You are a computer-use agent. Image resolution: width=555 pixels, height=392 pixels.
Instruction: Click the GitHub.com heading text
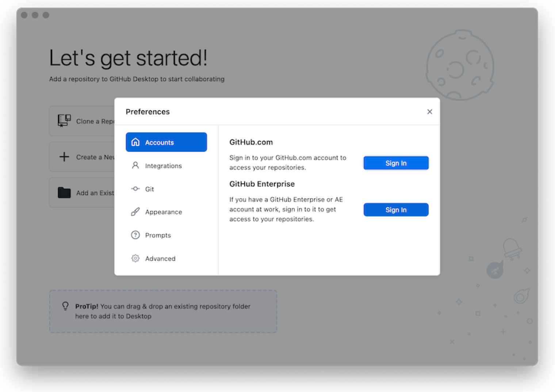pos(251,142)
